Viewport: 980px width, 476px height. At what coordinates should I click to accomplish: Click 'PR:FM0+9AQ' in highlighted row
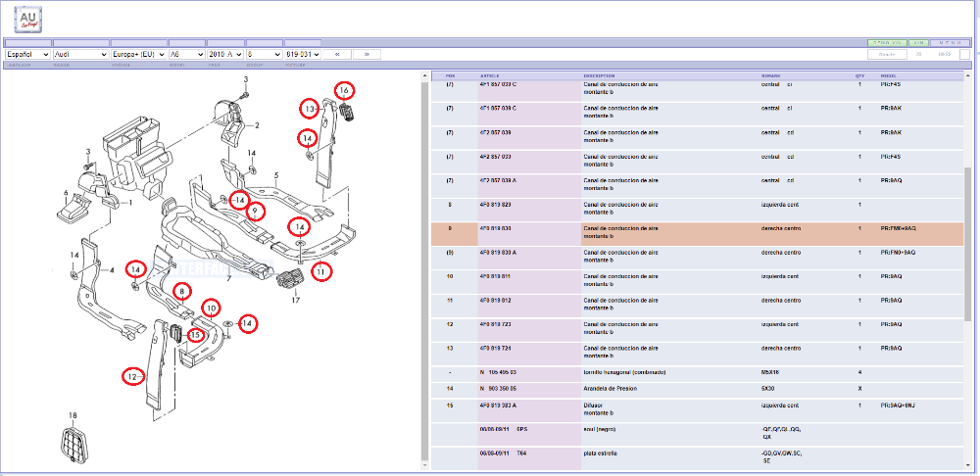coord(898,228)
